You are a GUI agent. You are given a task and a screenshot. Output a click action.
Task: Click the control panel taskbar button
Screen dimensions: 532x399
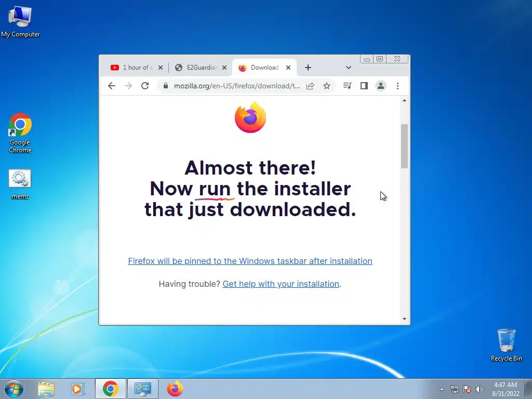click(142, 389)
